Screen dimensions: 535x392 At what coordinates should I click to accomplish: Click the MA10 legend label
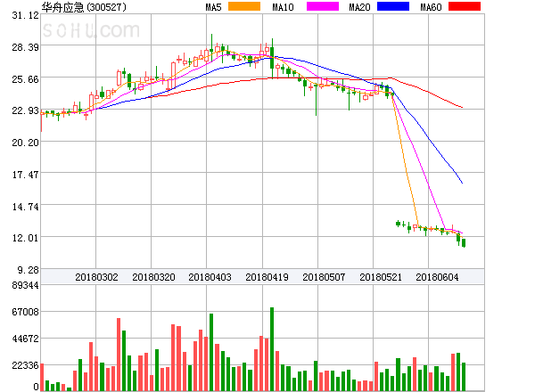[x=284, y=7]
